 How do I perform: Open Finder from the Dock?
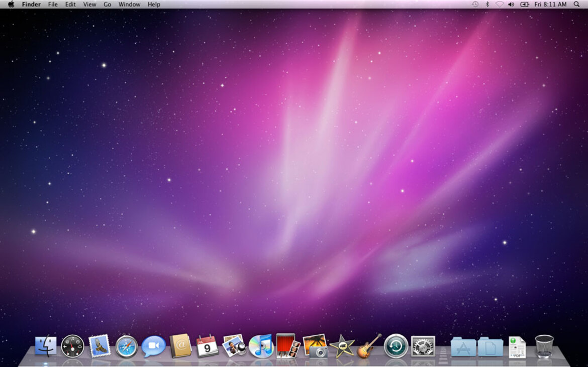point(46,345)
